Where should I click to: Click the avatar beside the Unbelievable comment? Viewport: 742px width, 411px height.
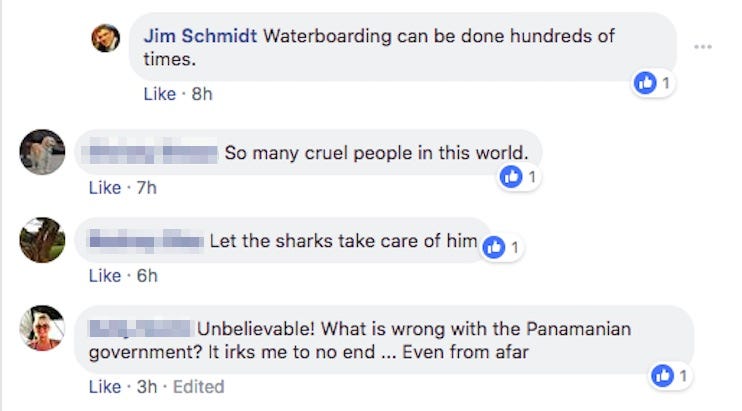43,328
